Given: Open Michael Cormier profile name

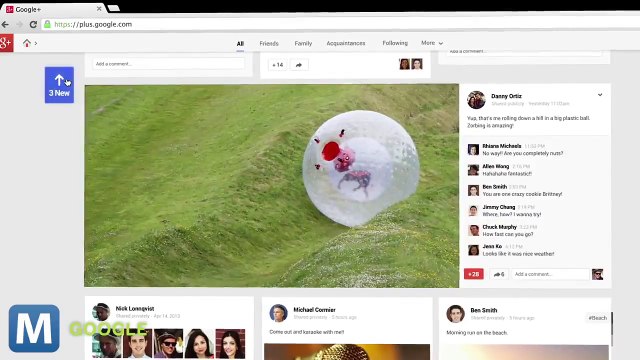Looking at the screenshot, I should [314, 310].
